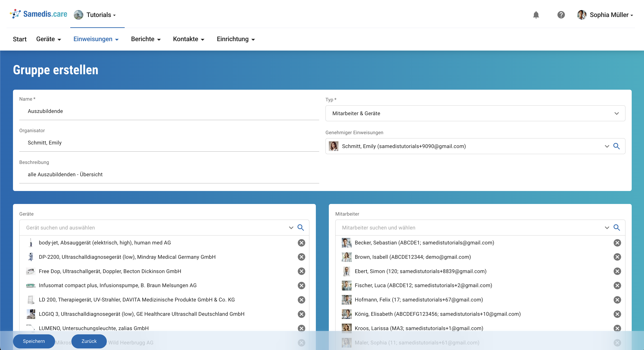
Task: Remove LD 200 Therapiegerät from list
Action: [x=302, y=300]
